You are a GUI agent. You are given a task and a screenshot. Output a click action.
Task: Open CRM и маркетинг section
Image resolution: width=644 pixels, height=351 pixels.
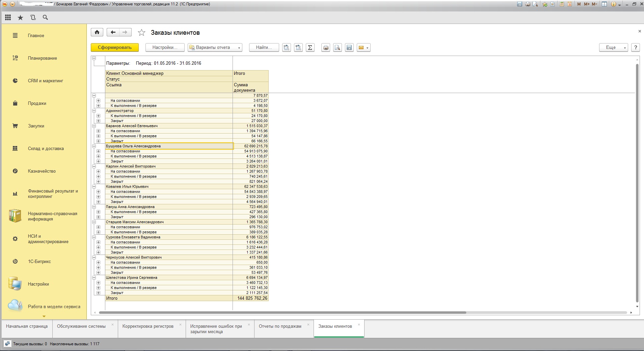pos(46,81)
